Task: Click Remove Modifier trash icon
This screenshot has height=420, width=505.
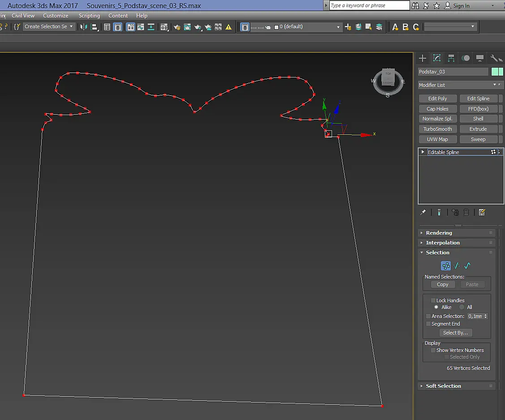Action: click(x=466, y=212)
